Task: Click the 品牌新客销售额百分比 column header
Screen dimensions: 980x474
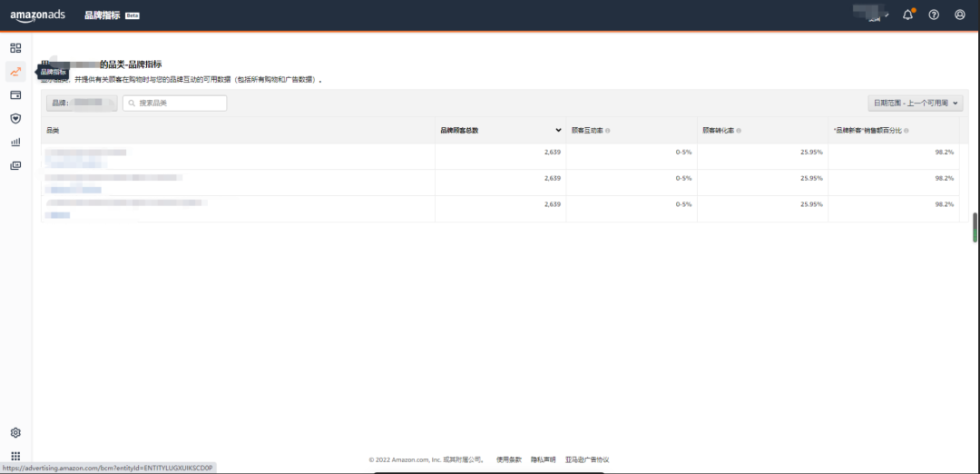Action: tap(867, 131)
